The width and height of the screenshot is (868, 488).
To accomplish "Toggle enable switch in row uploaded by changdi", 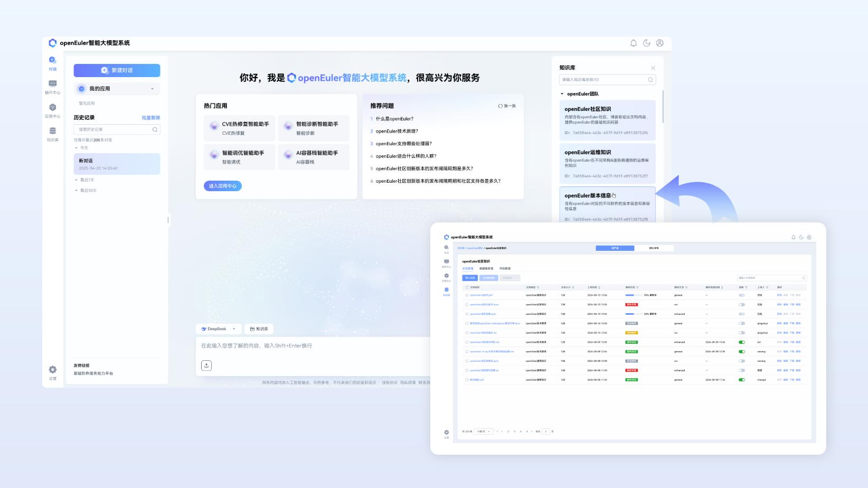I will pyautogui.click(x=742, y=380).
